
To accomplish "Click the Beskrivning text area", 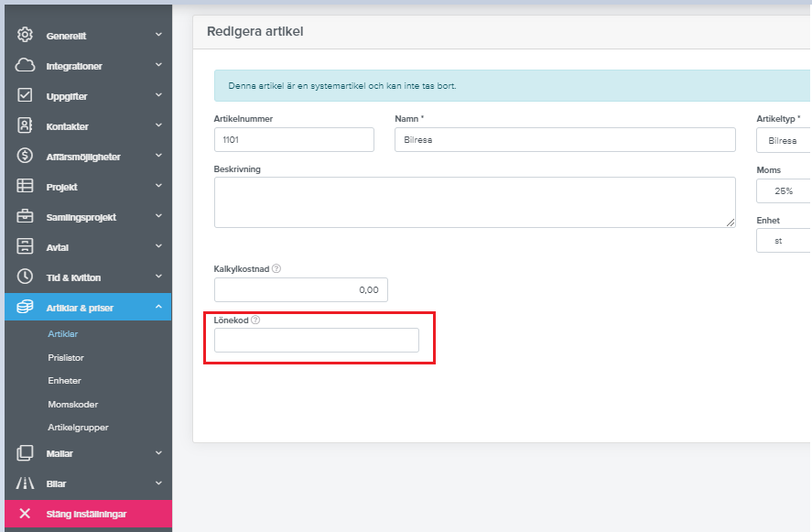I will [x=474, y=202].
